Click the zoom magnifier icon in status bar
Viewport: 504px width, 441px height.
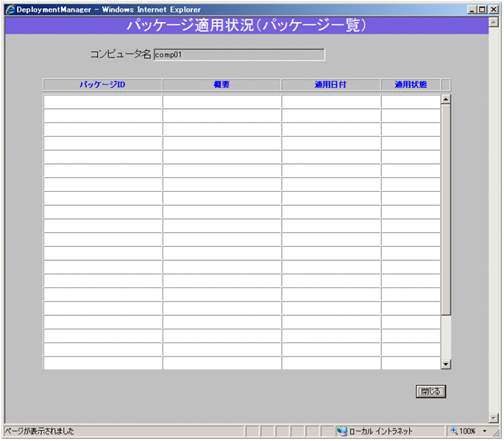pos(454,431)
